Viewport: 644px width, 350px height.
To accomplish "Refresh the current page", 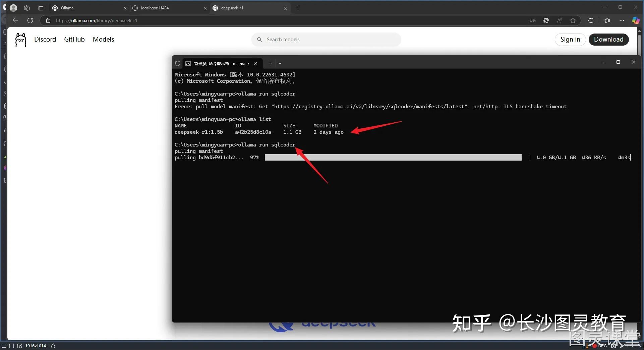I will (30, 20).
